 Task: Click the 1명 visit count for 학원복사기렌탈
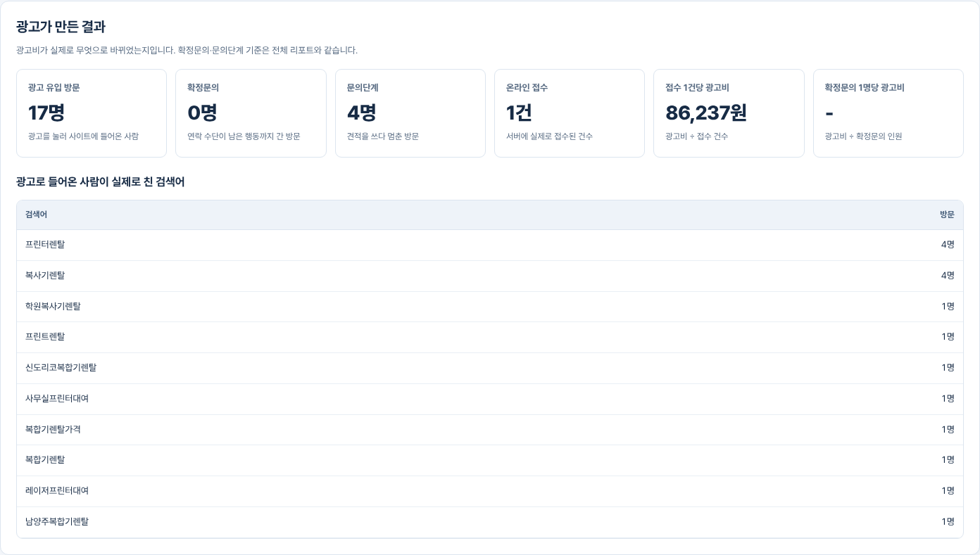click(948, 307)
